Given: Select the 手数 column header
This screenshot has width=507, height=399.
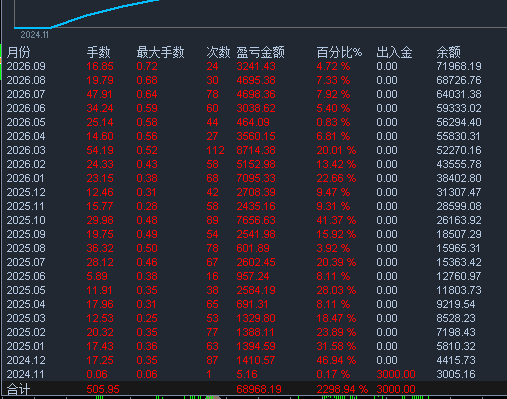Looking at the screenshot, I should point(98,52).
